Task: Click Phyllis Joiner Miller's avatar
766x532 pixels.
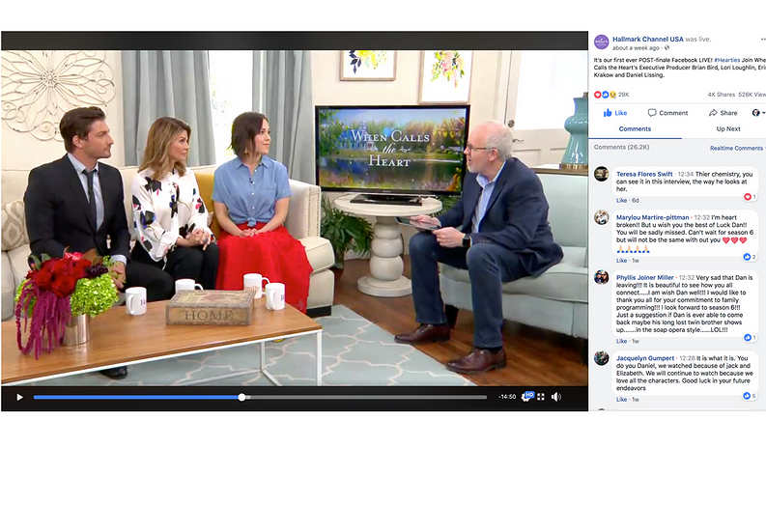Action: coord(602,278)
